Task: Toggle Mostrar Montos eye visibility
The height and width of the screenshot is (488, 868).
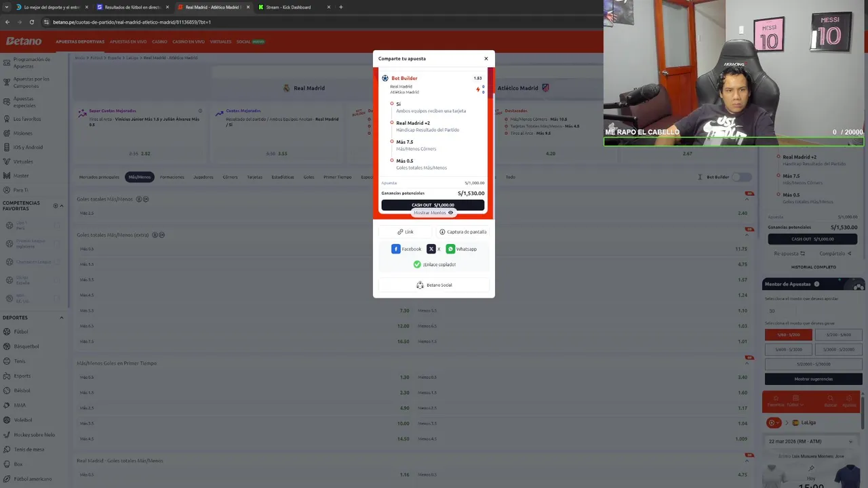Action: [x=450, y=213]
